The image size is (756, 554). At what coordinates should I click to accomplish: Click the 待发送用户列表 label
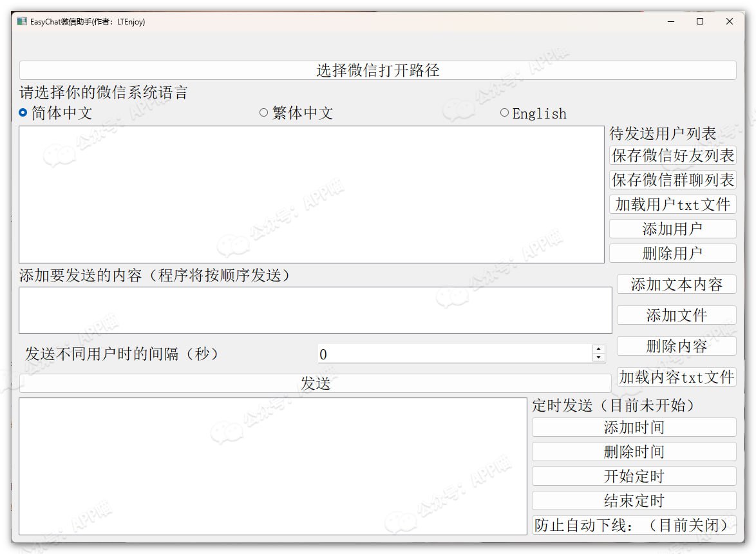point(663,133)
